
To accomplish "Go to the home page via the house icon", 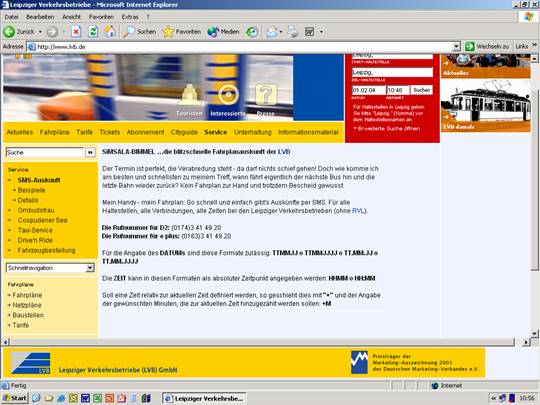I will [x=110, y=32].
